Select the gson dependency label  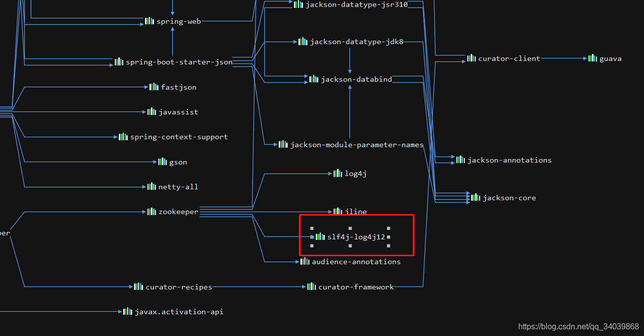tap(178, 162)
